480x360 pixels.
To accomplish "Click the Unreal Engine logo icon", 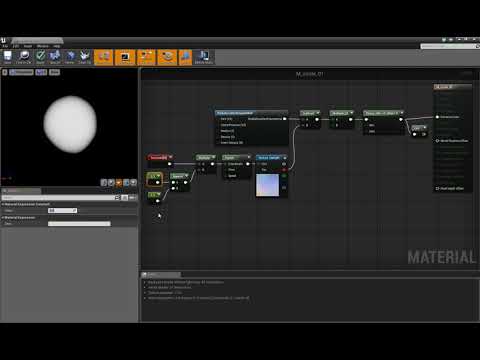I will click(x=3, y=40).
